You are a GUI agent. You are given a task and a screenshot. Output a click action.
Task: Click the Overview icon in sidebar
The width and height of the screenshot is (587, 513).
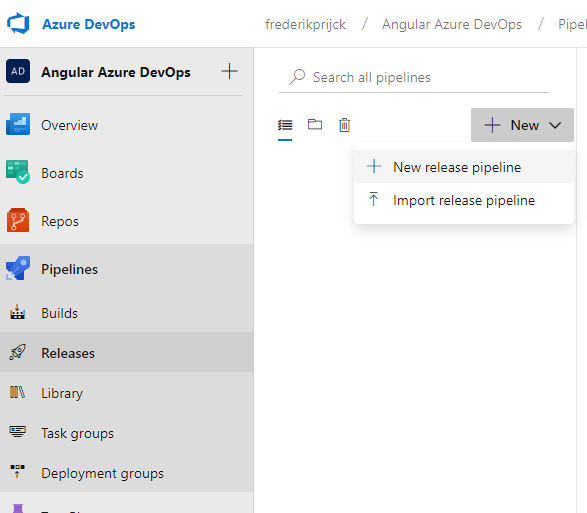pos(18,124)
